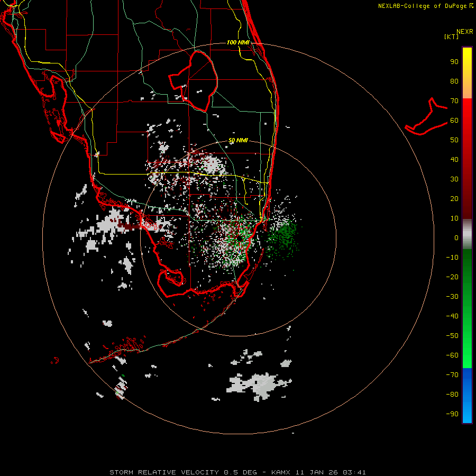Click the 50 value on velocity scale
Image resolution: width=476 pixels, height=476 pixels.
pyautogui.click(x=454, y=140)
